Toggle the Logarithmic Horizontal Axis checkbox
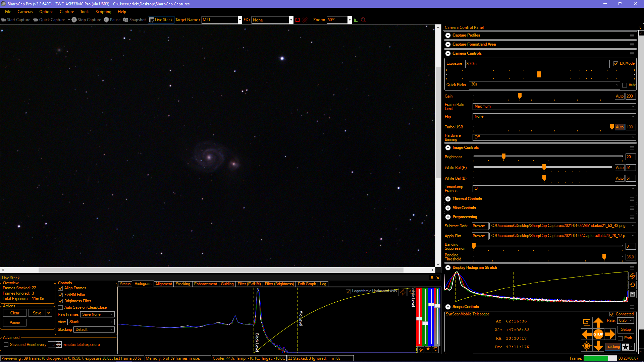Viewport: 644px width, 362px height. (x=348, y=291)
